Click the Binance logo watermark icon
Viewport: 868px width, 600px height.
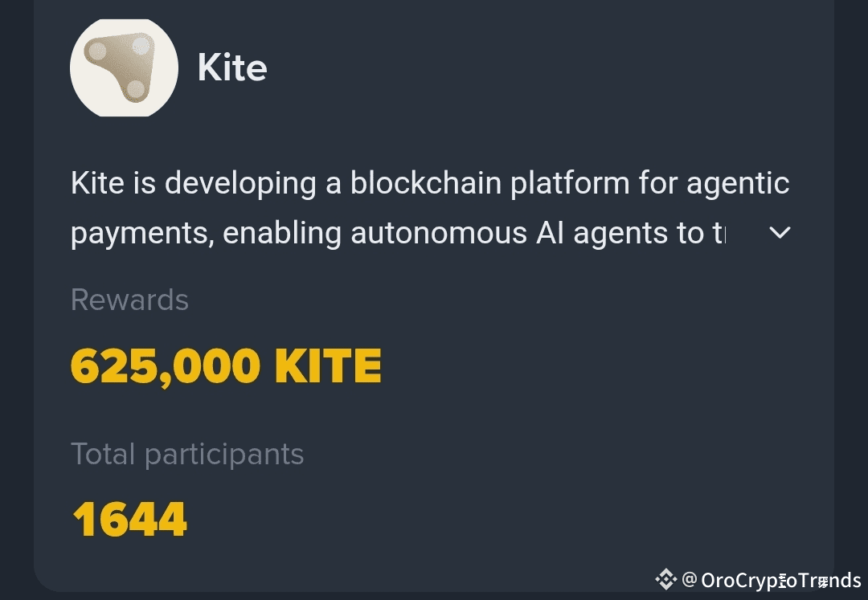click(665, 579)
